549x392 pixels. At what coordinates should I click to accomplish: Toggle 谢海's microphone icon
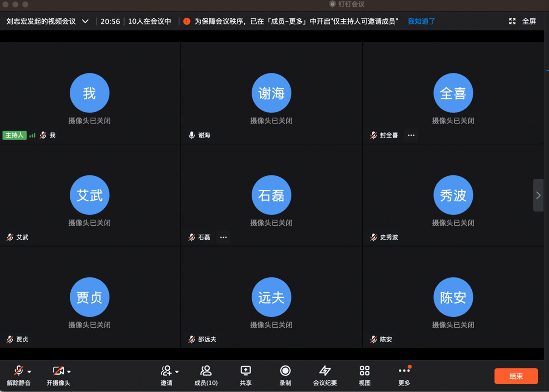tap(192, 135)
